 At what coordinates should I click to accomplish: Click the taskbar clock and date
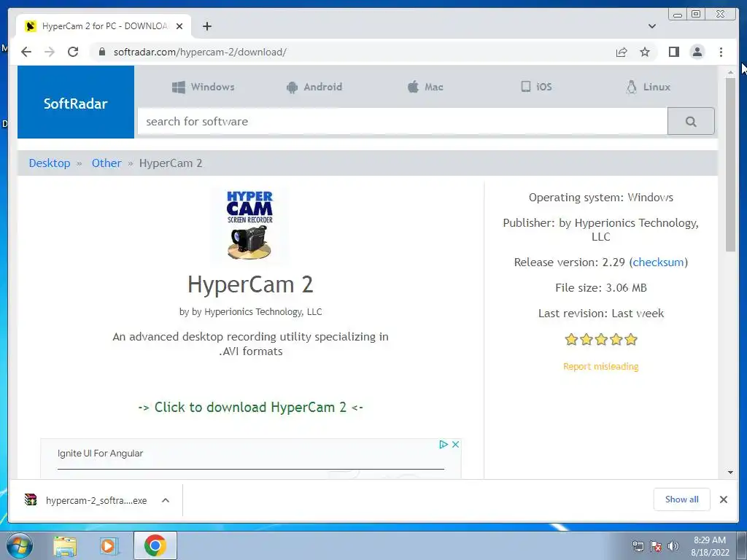(x=710, y=546)
